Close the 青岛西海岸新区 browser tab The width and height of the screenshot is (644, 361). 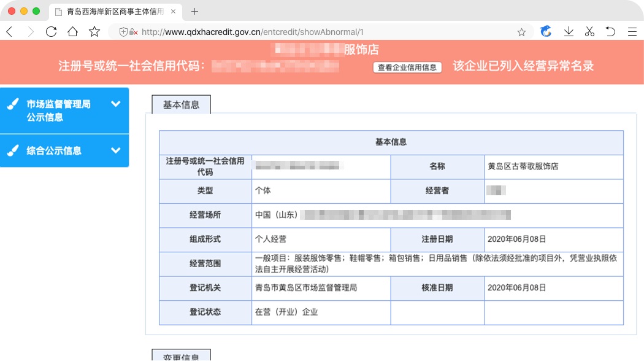[173, 12]
